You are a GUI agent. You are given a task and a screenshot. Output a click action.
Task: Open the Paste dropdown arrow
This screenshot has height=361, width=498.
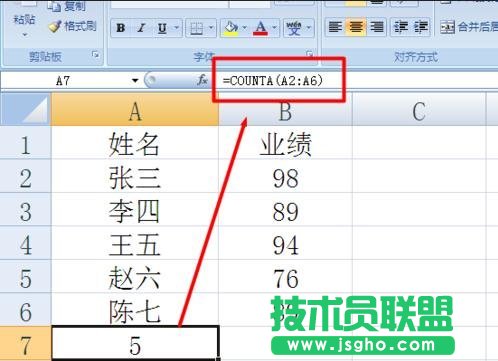click(25, 35)
